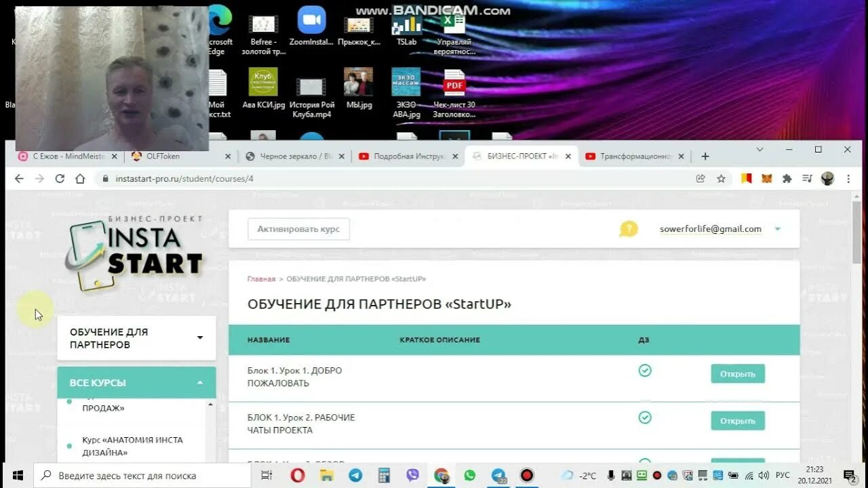
Task: Open the Chrome tab search chevron
Action: [759, 149]
